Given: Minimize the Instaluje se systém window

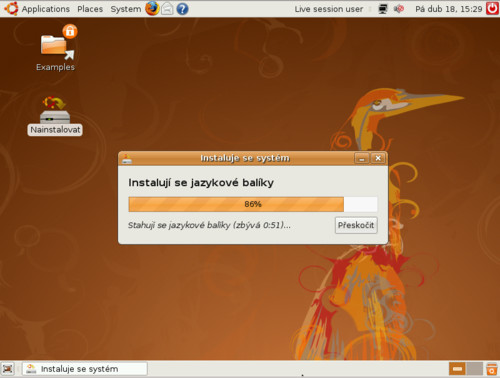Looking at the screenshot, I should tap(362, 158).
